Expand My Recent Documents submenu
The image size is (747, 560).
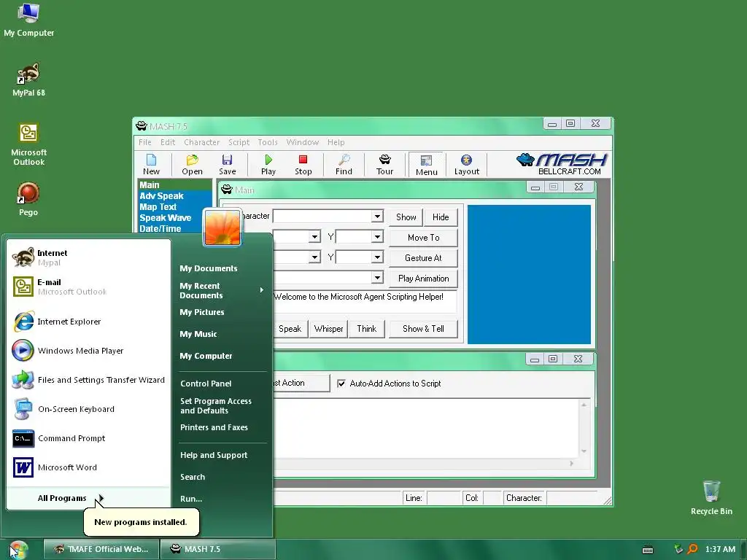point(222,290)
